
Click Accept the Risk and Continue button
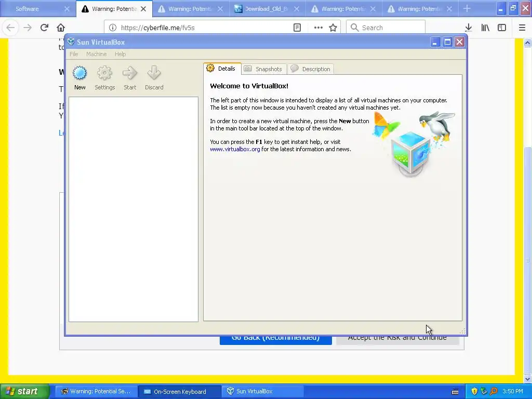pyautogui.click(x=397, y=340)
